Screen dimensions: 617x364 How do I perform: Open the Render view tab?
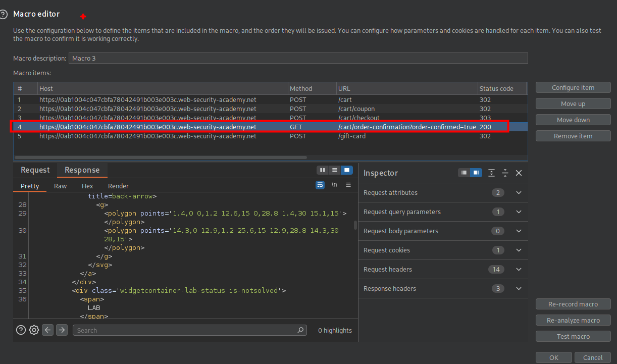pyautogui.click(x=118, y=186)
